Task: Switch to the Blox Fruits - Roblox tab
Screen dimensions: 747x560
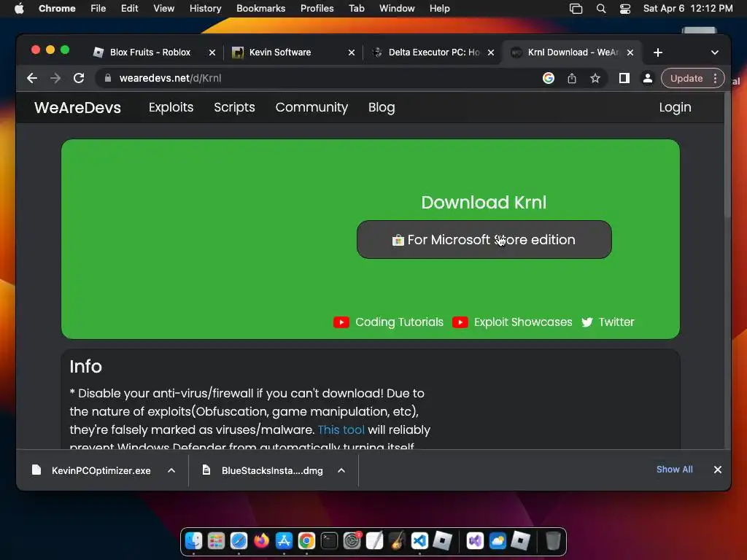Action: pyautogui.click(x=150, y=52)
